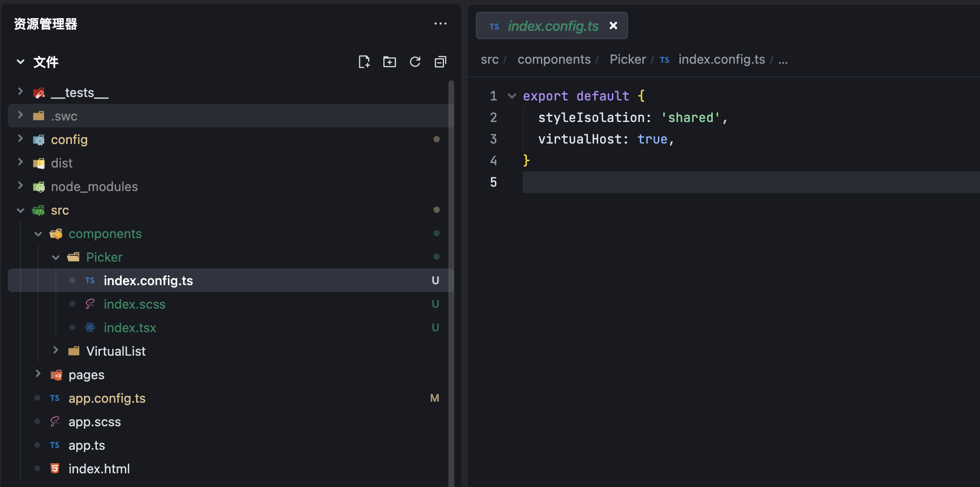
Task: Open the explorer more actions menu
Action: 440,24
